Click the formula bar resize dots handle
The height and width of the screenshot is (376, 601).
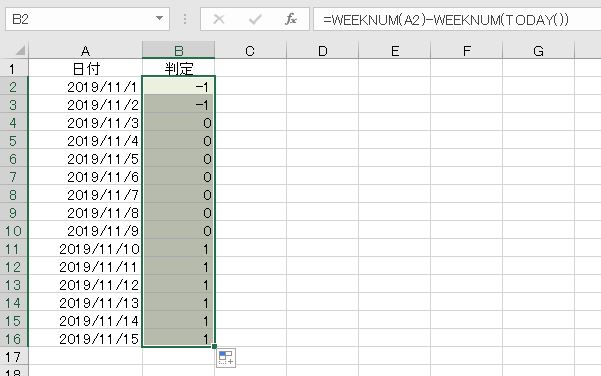click(x=185, y=19)
